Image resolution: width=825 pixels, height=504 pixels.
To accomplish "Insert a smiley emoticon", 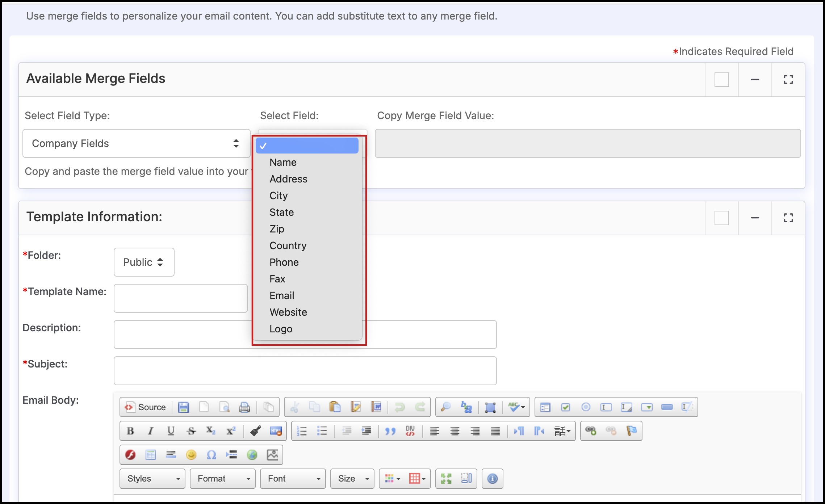I will click(191, 455).
